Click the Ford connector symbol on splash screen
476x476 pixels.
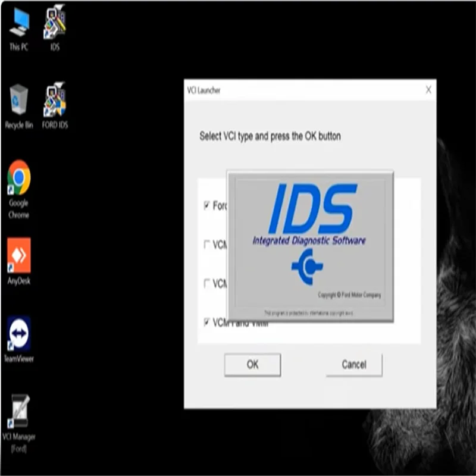tap(309, 266)
